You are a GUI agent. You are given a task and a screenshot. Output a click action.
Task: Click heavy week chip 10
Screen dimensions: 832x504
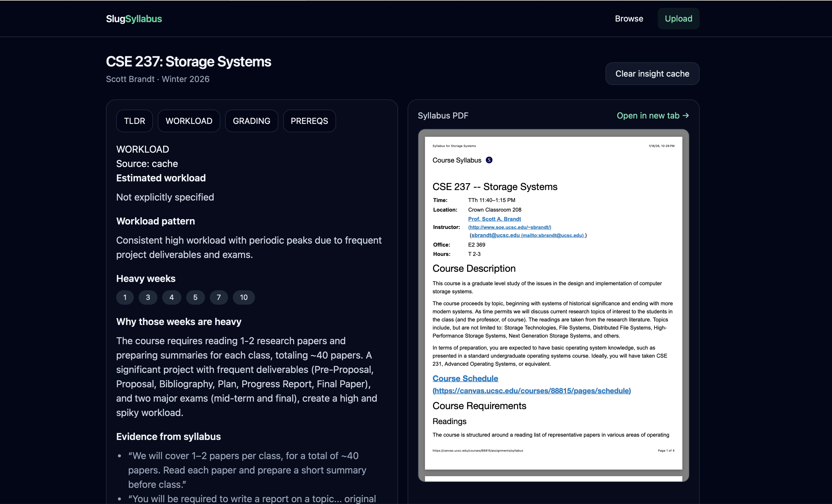click(243, 297)
